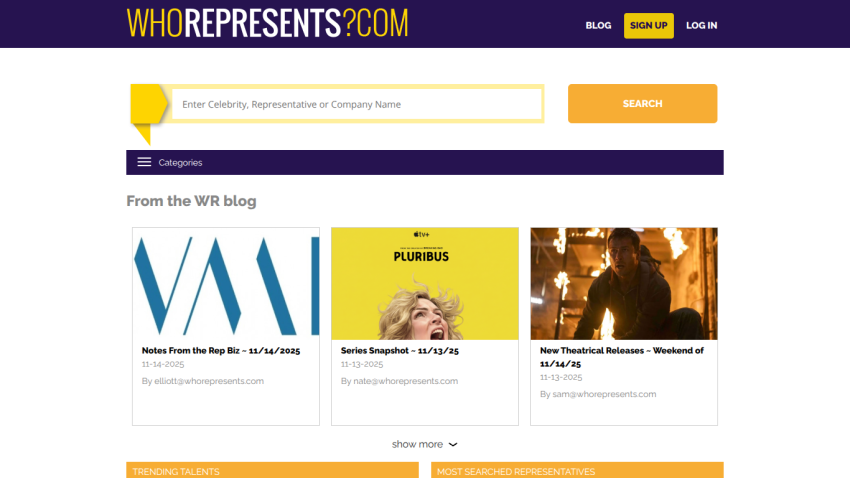This screenshot has width=850, height=478.
Task: Click the 'show more' text link
Action: click(417, 444)
